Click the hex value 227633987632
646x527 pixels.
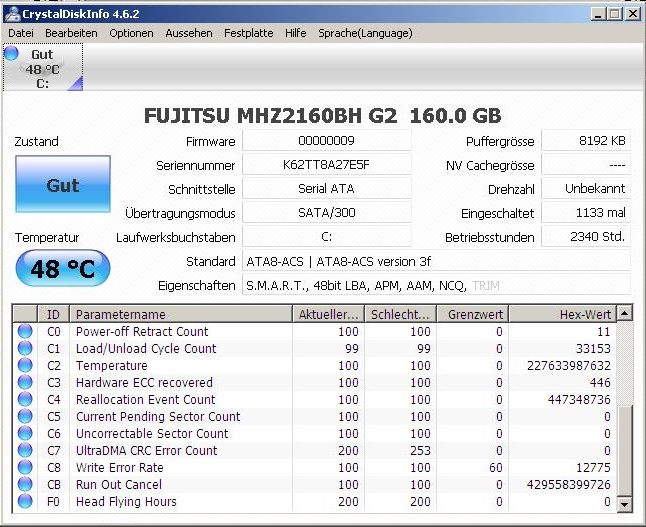(569, 365)
